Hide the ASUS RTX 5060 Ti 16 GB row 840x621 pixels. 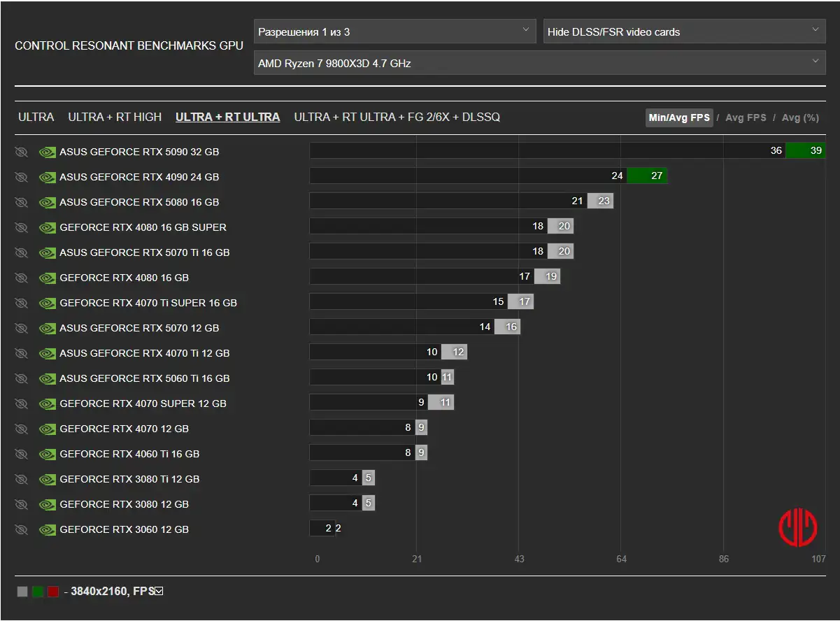pyautogui.click(x=21, y=378)
